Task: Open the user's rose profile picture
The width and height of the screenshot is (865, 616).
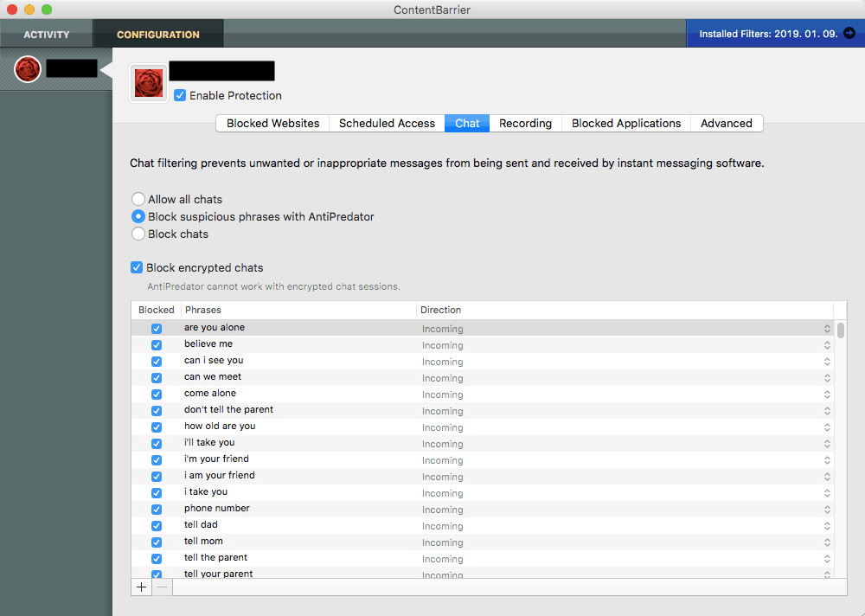Action: click(x=148, y=82)
